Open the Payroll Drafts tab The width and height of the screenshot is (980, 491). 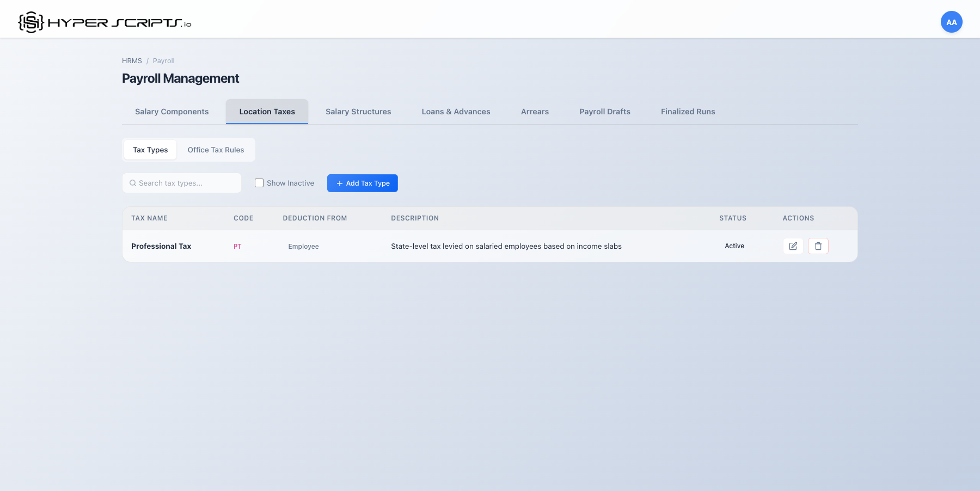click(x=604, y=112)
